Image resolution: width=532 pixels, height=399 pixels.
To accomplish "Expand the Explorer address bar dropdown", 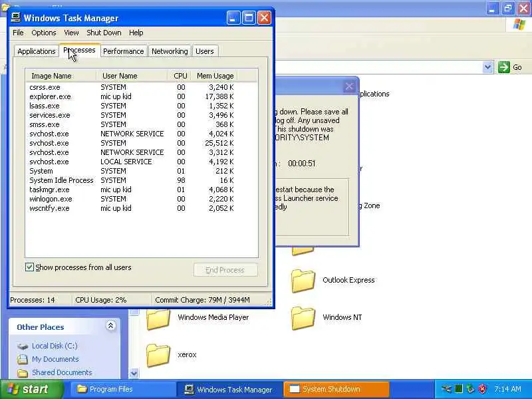I will (x=487, y=67).
